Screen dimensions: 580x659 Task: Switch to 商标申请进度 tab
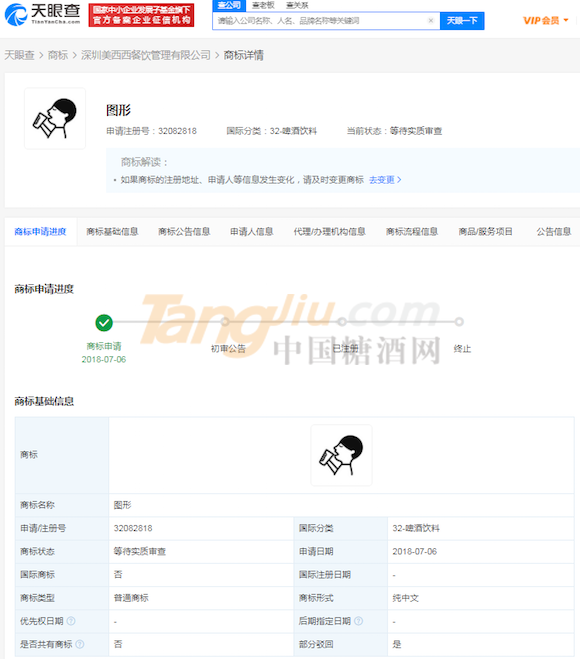[x=40, y=232]
